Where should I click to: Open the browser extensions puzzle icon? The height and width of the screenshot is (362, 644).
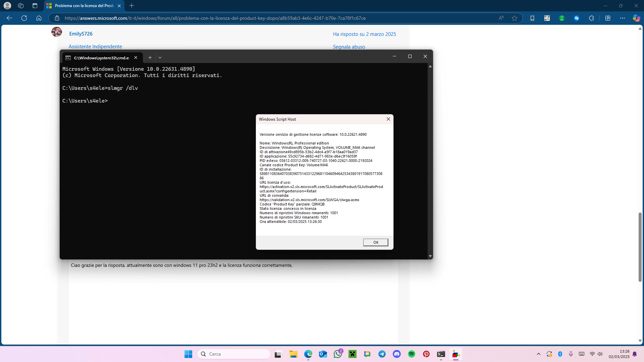point(591,18)
